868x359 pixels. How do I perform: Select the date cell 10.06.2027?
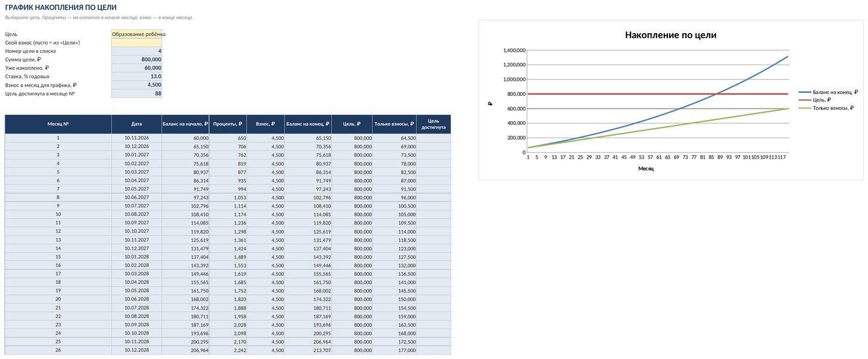coord(137,197)
